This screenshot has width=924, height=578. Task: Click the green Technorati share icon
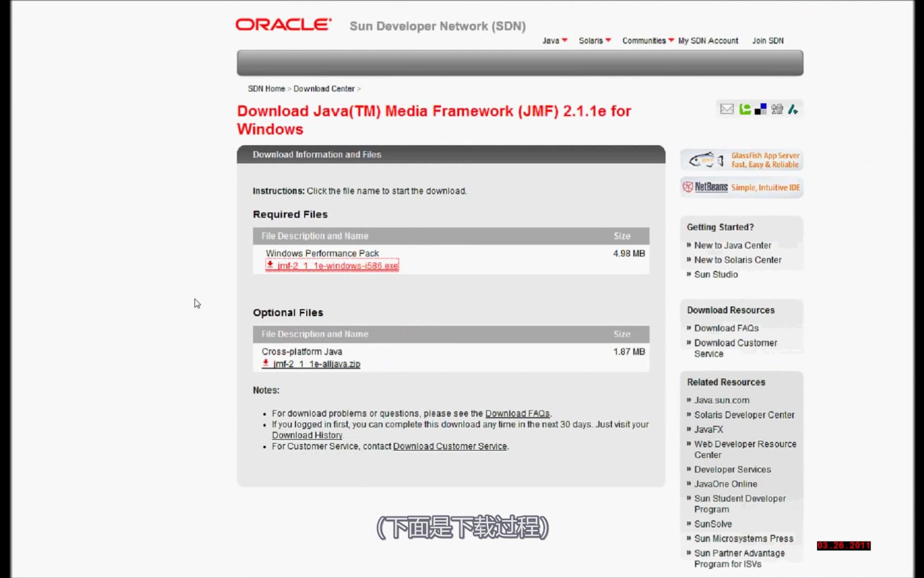pyautogui.click(x=745, y=109)
